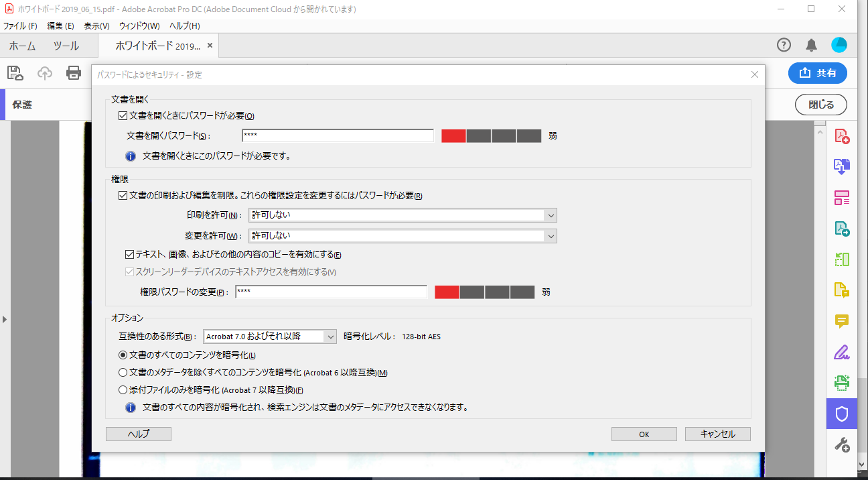Open the ヘルプ menu
This screenshot has width=868, height=480.
[184, 26]
